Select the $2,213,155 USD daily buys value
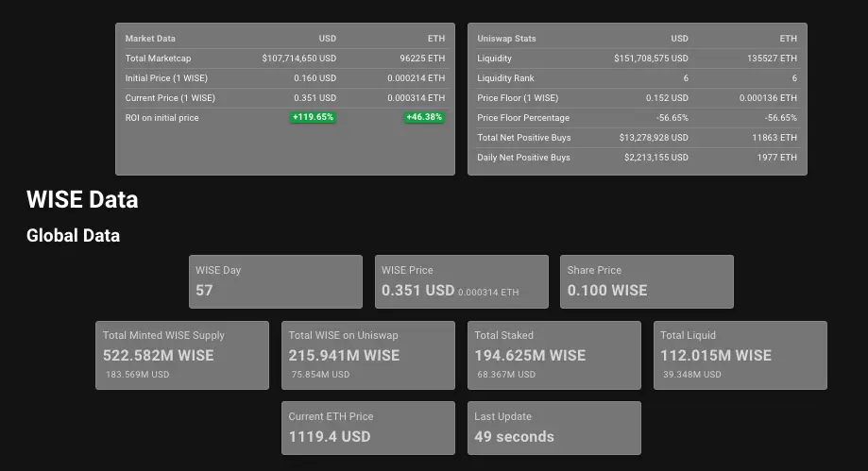The height and width of the screenshot is (471, 868). 656,158
